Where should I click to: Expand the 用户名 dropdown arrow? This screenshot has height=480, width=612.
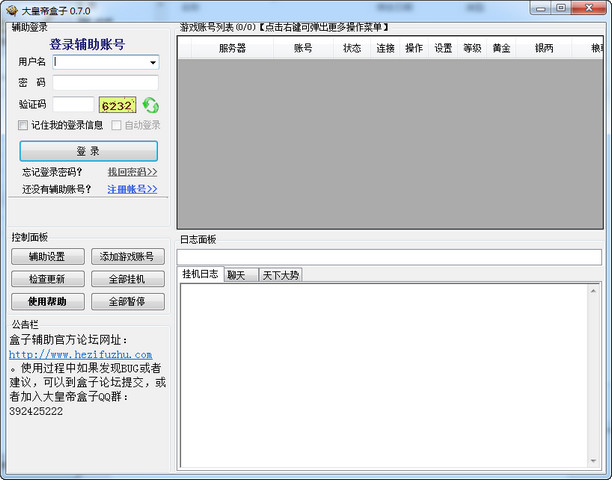153,62
